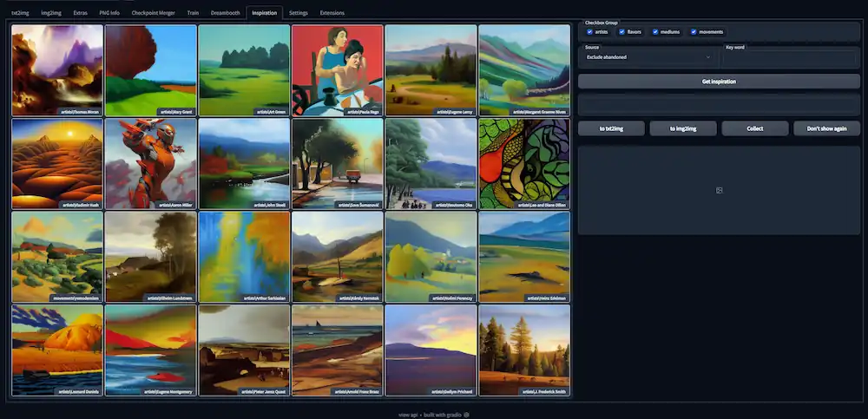
Task: Select the Vladimir Kush thumbnail
Action: (57, 163)
